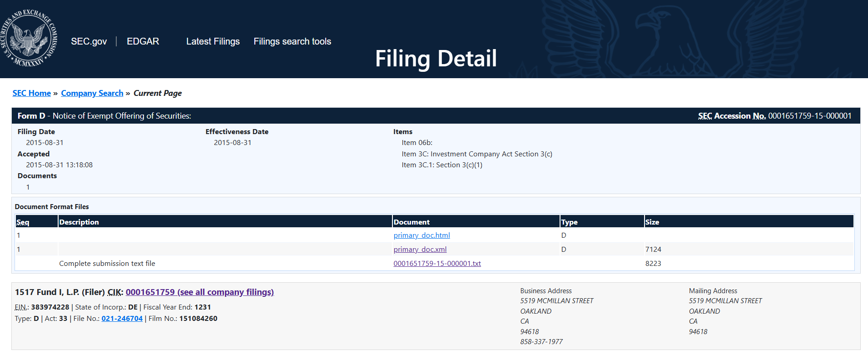This screenshot has height=355, width=868.
Task: Open Filings search tools menu item
Action: pos(293,41)
